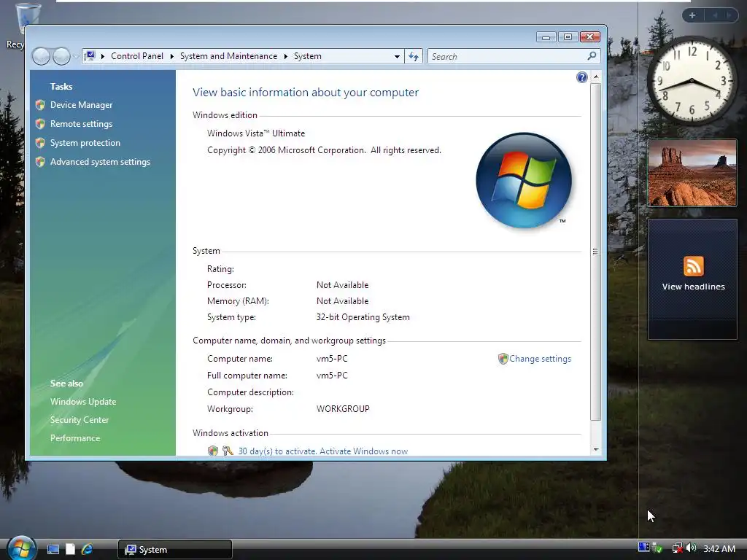
Task: Click the Start orb on taskbar
Action: point(21,548)
